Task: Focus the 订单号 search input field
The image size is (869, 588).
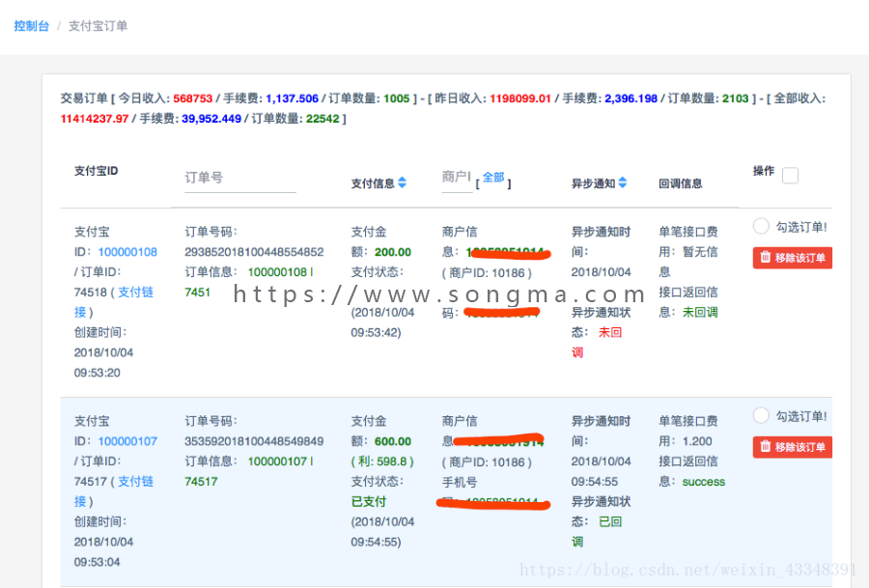Action: (x=240, y=178)
